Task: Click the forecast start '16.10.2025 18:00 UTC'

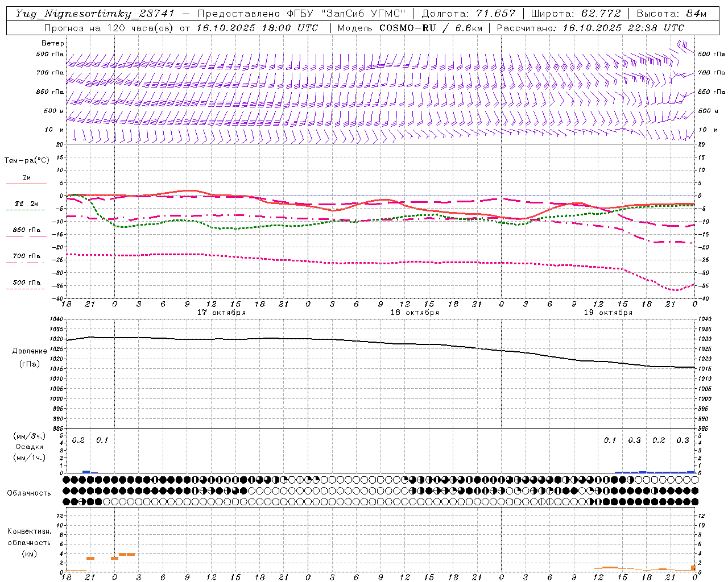Action: tap(257, 28)
